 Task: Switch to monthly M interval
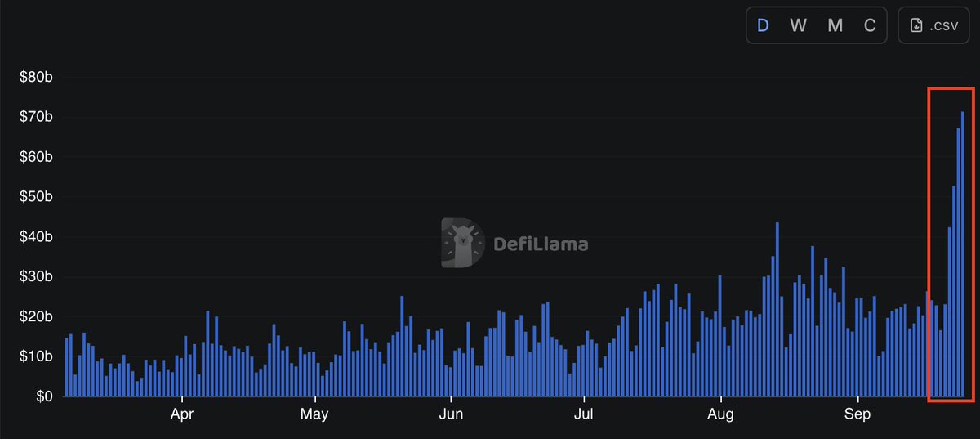pos(835,25)
